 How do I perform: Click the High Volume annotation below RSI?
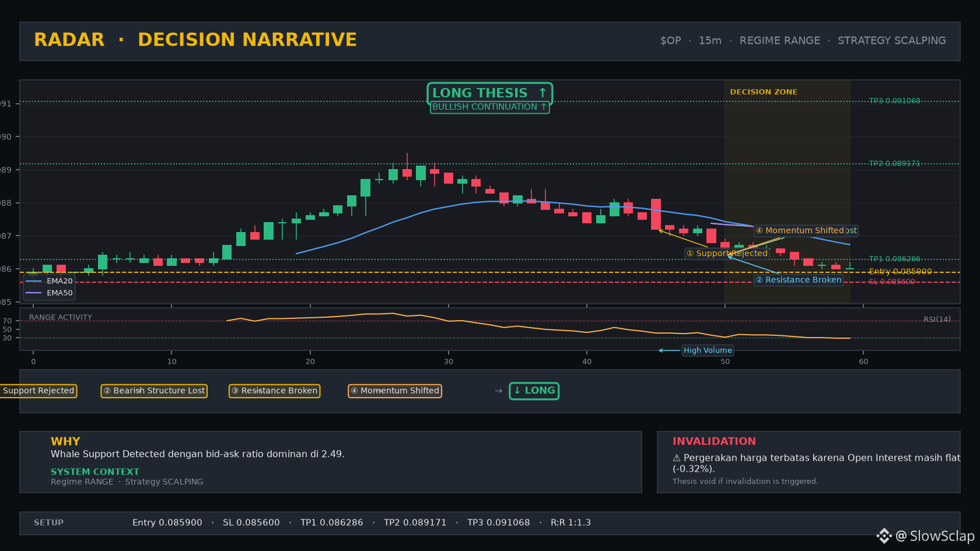(708, 350)
